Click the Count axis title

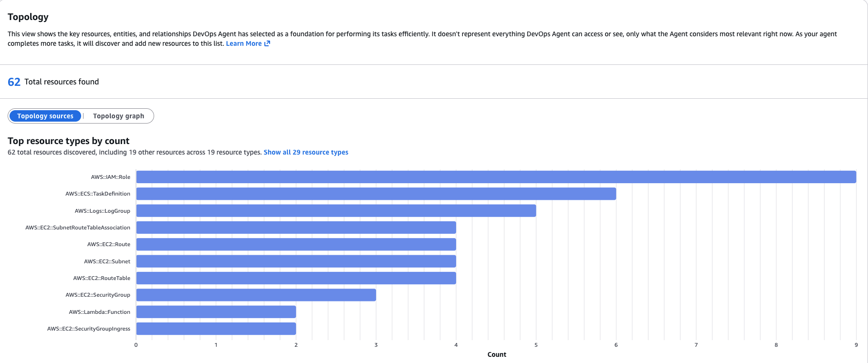[x=496, y=354]
